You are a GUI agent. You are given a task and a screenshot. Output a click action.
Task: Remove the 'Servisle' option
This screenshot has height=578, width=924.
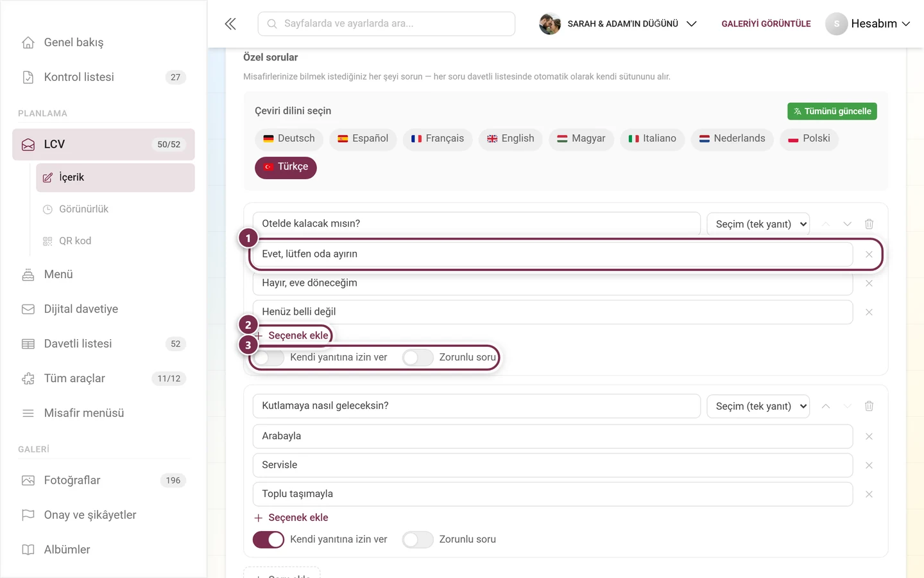869,466
